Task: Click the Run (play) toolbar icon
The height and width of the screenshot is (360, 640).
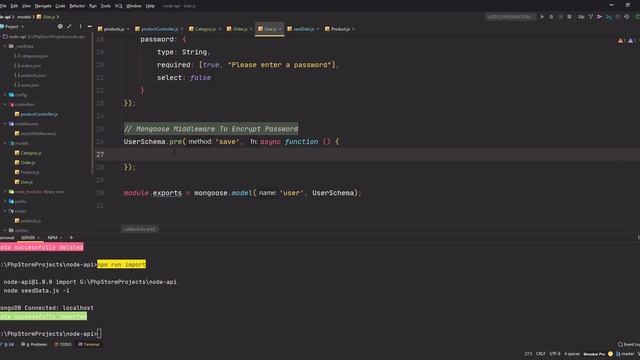Action: point(542,17)
